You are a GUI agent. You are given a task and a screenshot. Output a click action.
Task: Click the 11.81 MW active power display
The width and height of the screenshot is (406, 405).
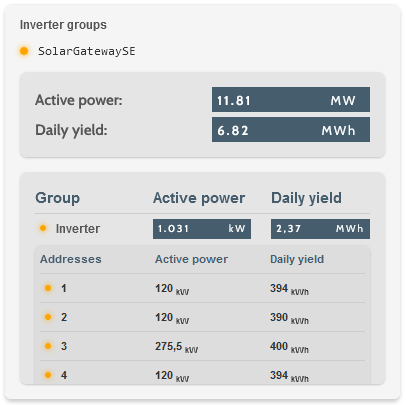(291, 100)
